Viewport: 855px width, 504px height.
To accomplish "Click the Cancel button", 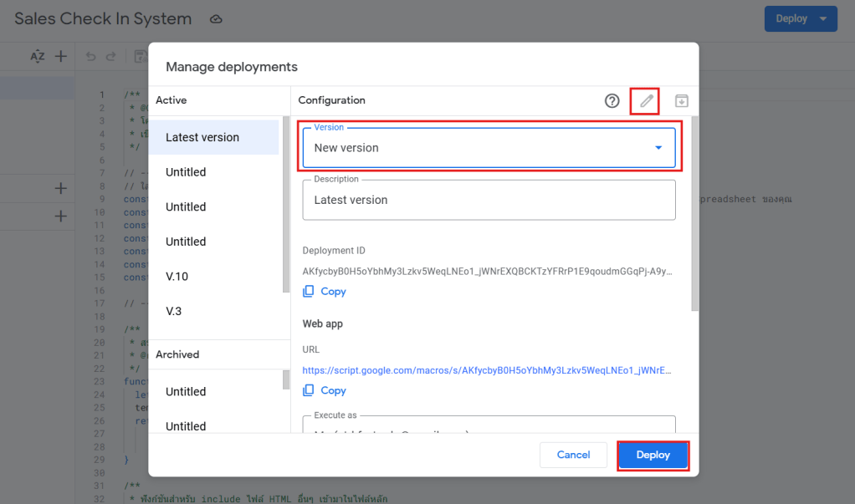I will point(573,455).
